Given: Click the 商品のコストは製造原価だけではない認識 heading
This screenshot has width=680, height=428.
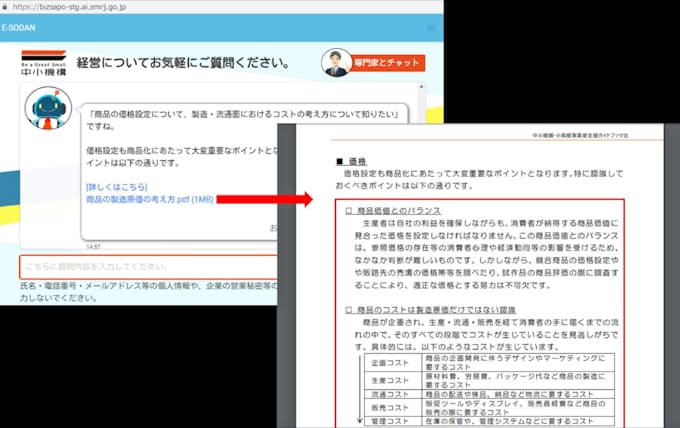Looking at the screenshot, I should click(432, 309).
